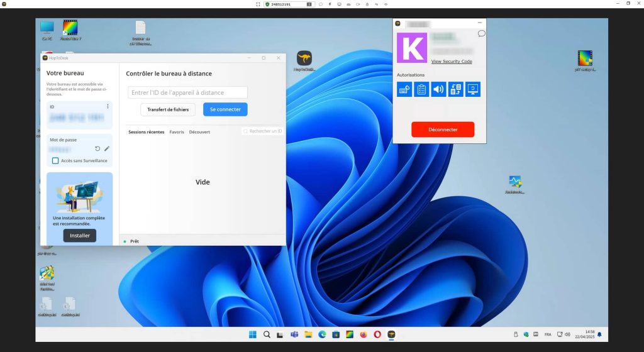Viewport: 644px width, 352px height.
Task: Click the green shield beside session ID
Action: (267, 4)
